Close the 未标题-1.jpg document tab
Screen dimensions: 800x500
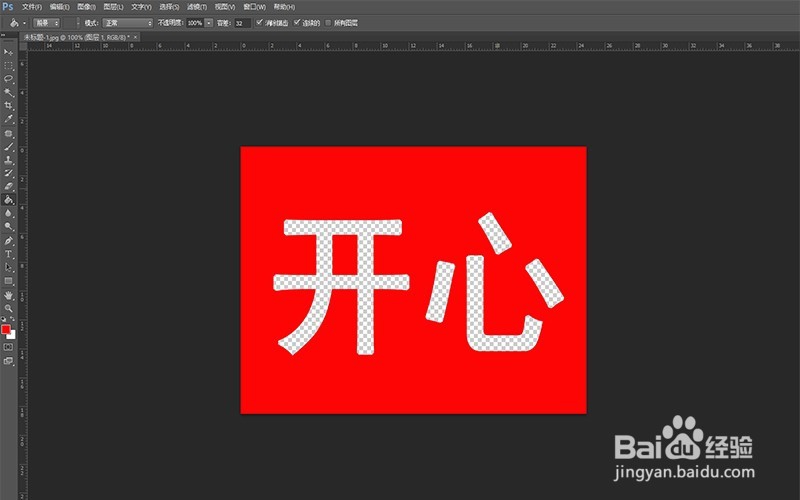point(135,37)
